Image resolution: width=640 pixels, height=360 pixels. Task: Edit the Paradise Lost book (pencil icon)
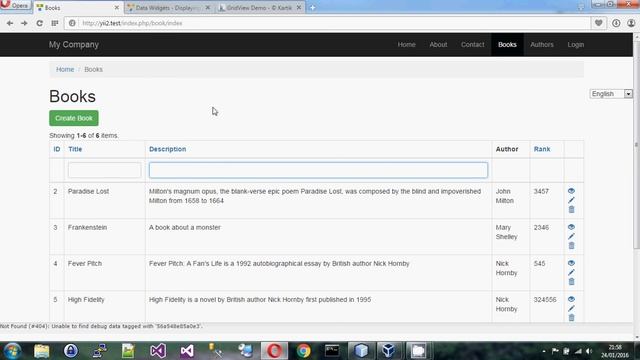point(571,200)
